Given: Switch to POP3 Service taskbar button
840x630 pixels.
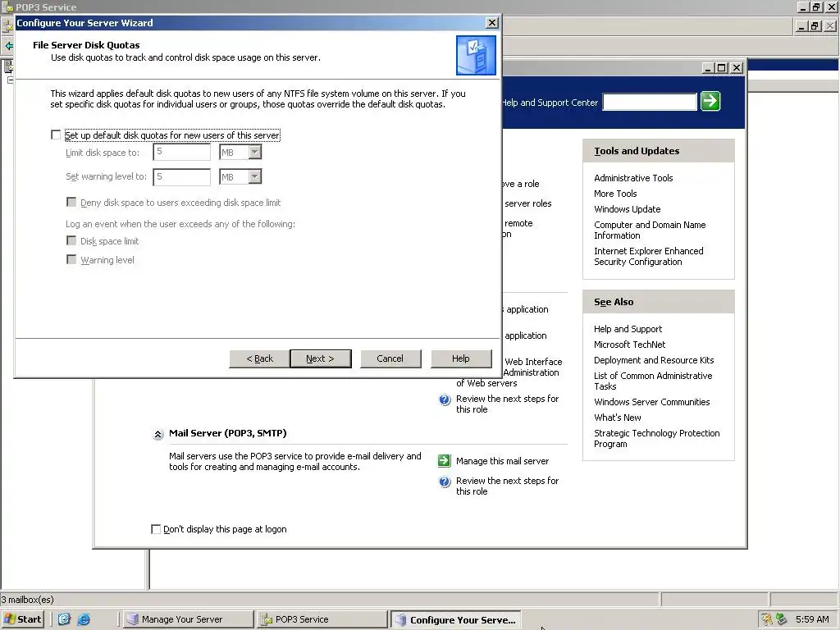Looking at the screenshot, I should [322, 619].
